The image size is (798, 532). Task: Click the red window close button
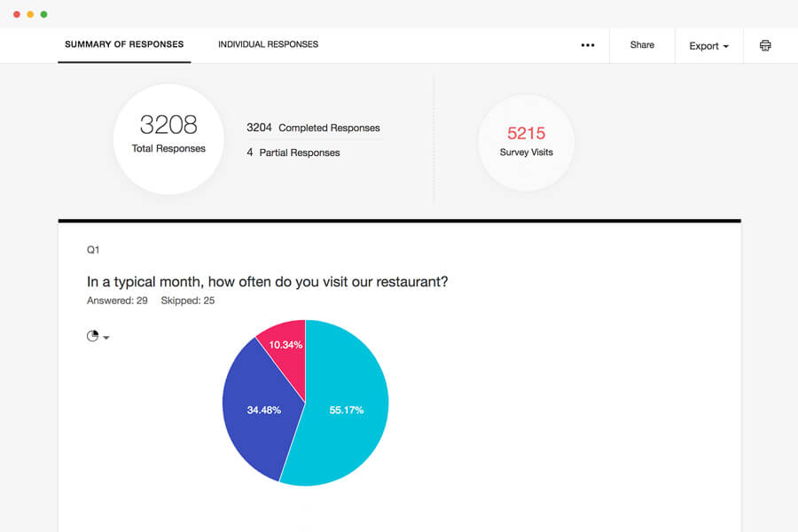(17, 14)
